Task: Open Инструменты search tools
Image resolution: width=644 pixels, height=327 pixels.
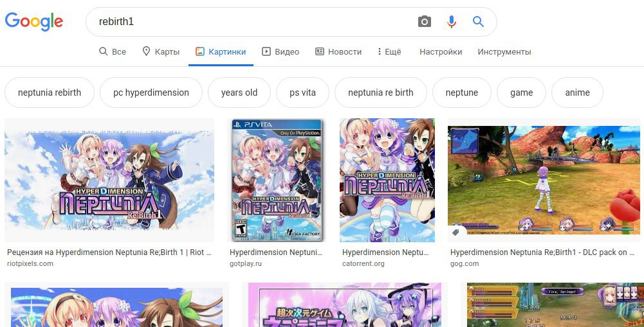Action: pos(504,51)
